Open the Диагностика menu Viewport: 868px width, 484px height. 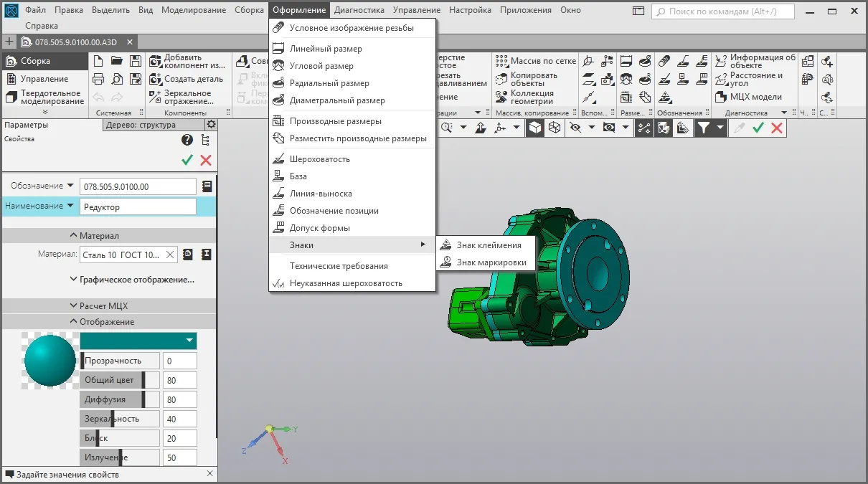(x=359, y=10)
